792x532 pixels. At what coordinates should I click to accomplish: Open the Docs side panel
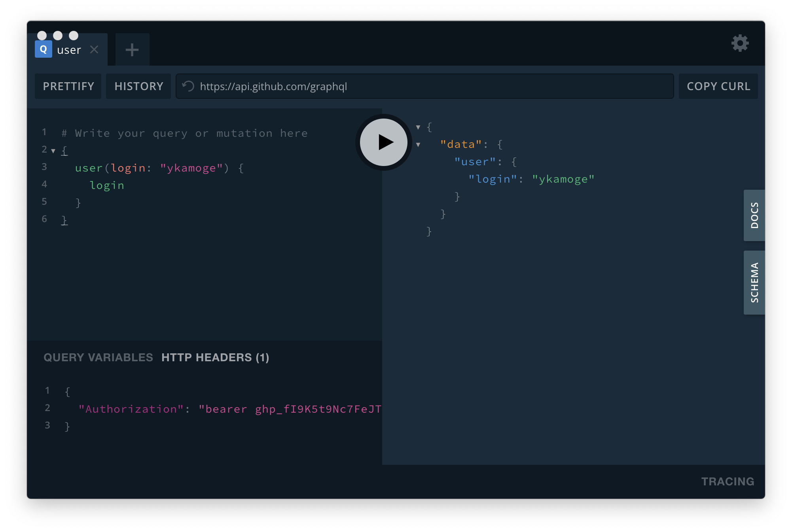point(754,215)
